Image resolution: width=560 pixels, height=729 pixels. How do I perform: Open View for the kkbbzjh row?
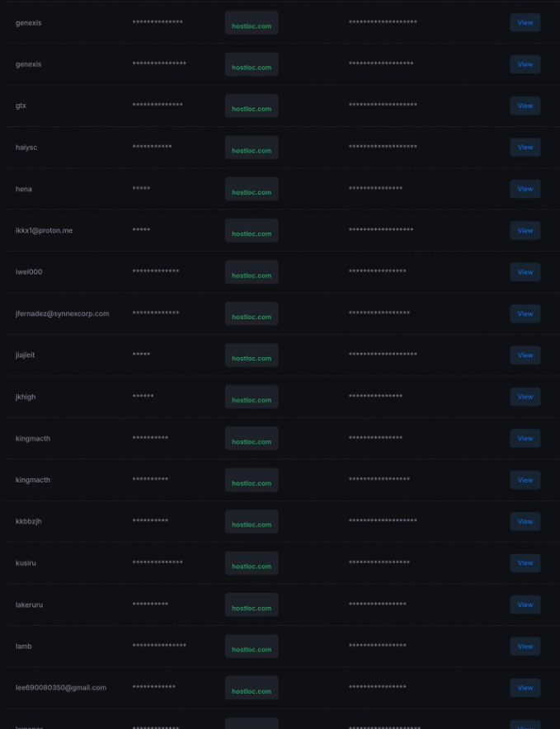[x=525, y=522]
